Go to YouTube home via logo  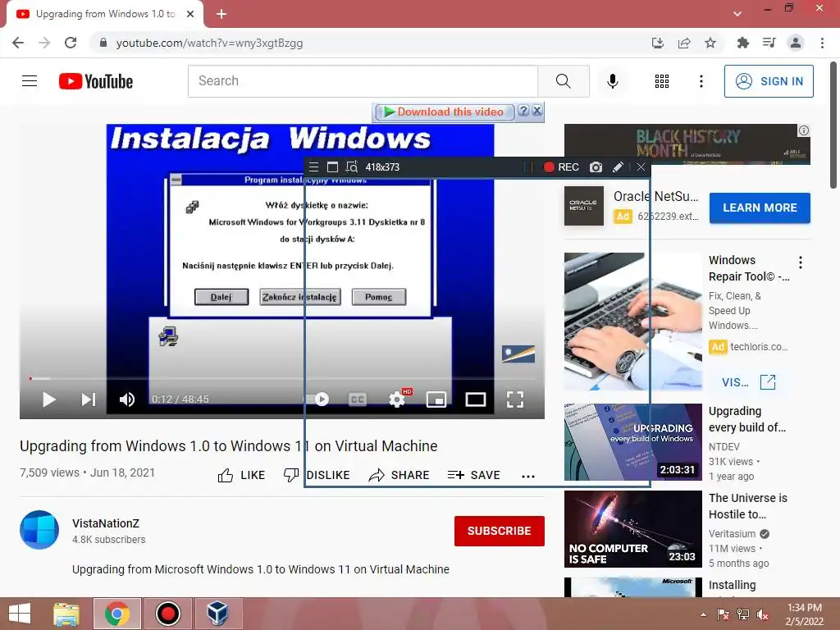[x=96, y=81]
